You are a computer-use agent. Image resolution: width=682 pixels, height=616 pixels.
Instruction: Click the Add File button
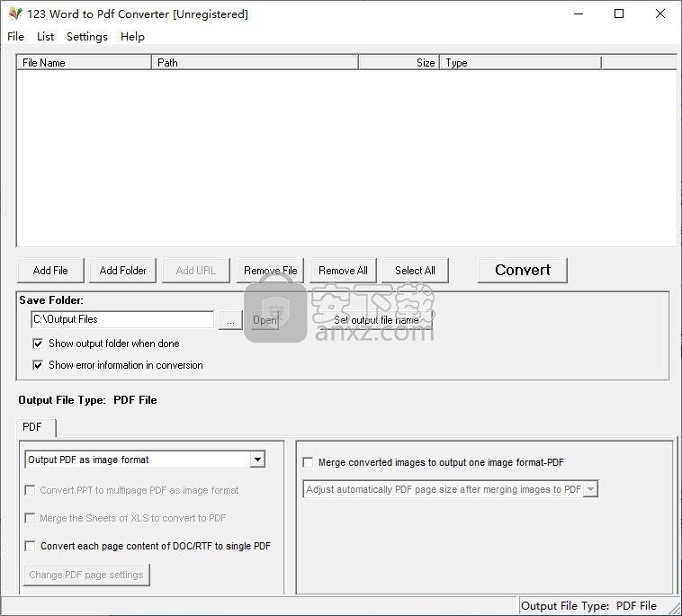50,271
